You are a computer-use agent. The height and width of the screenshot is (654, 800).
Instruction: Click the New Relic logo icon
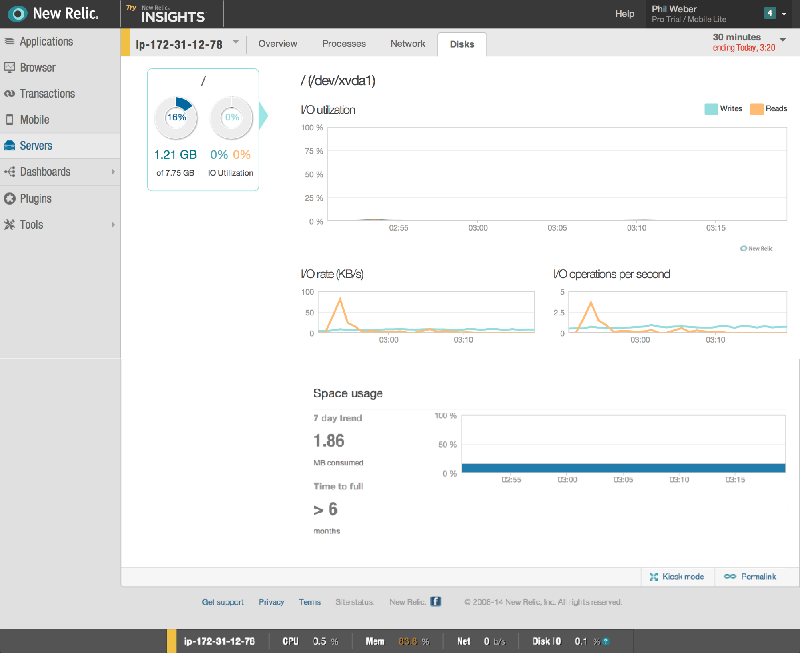pyautogui.click(x=17, y=14)
